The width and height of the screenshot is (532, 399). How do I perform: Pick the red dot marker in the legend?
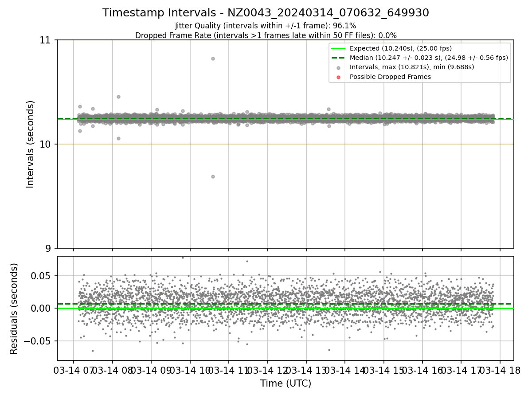click(x=338, y=77)
